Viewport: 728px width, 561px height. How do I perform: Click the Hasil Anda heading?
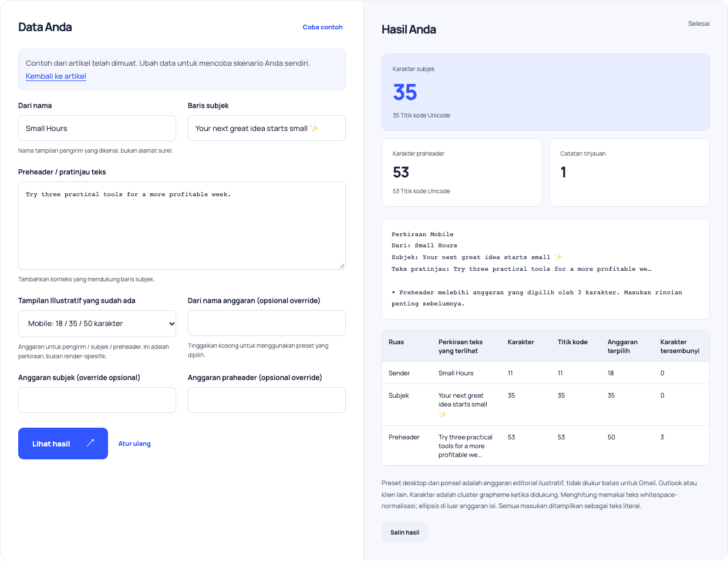click(409, 29)
